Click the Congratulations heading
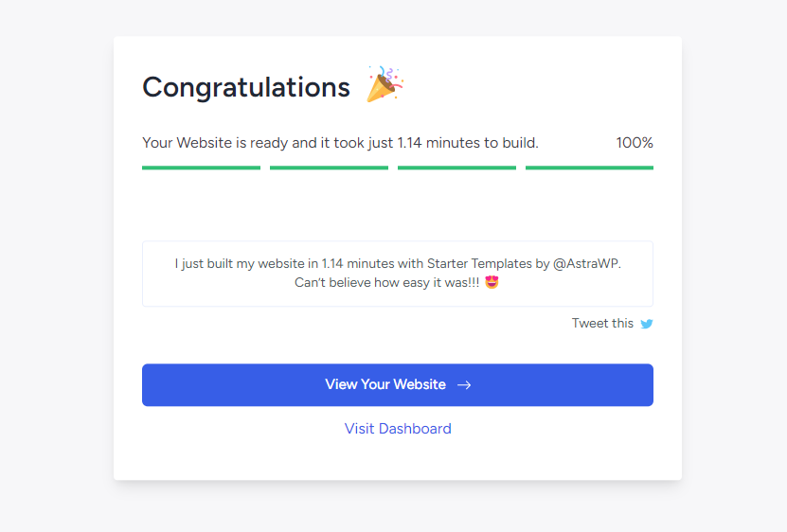The height and width of the screenshot is (532, 787). 246,87
